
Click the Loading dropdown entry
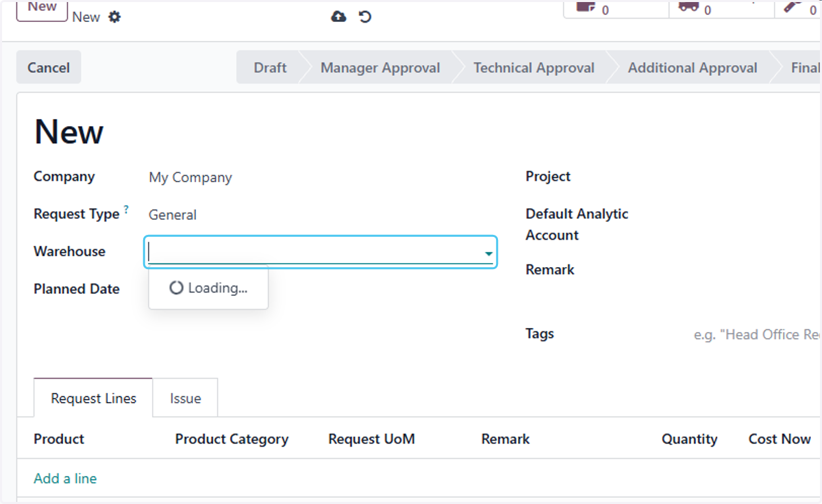(x=208, y=288)
